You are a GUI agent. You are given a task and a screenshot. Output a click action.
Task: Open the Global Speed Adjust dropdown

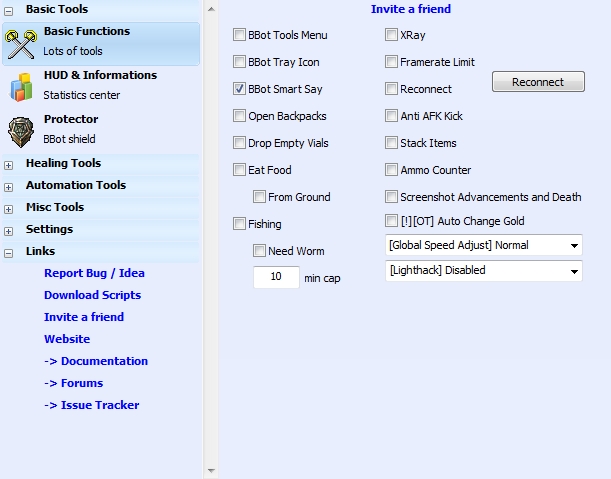click(483, 245)
